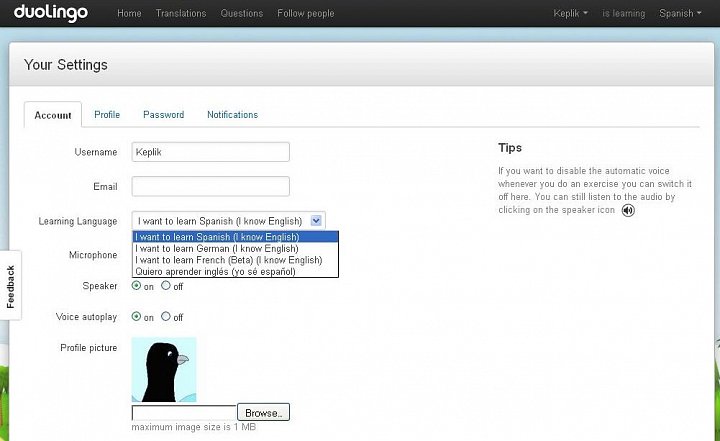Open the Password tab
Viewport: 720px width, 441px height.
[x=163, y=115]
